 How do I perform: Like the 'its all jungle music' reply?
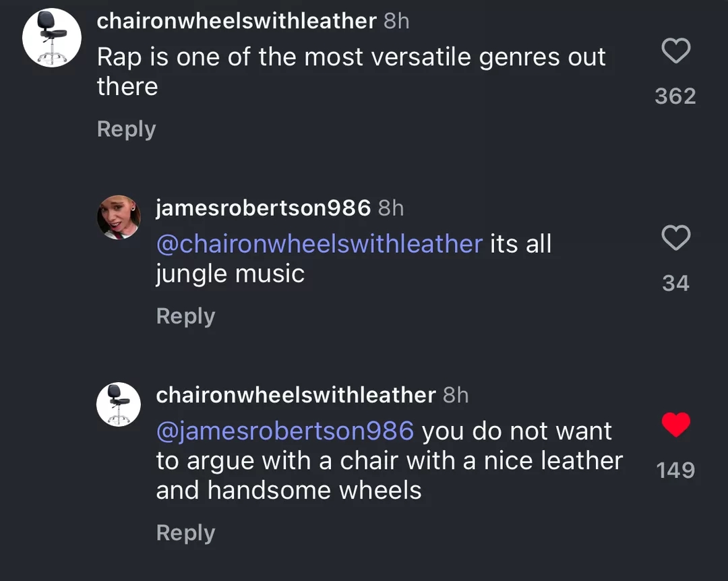[675, 237]
